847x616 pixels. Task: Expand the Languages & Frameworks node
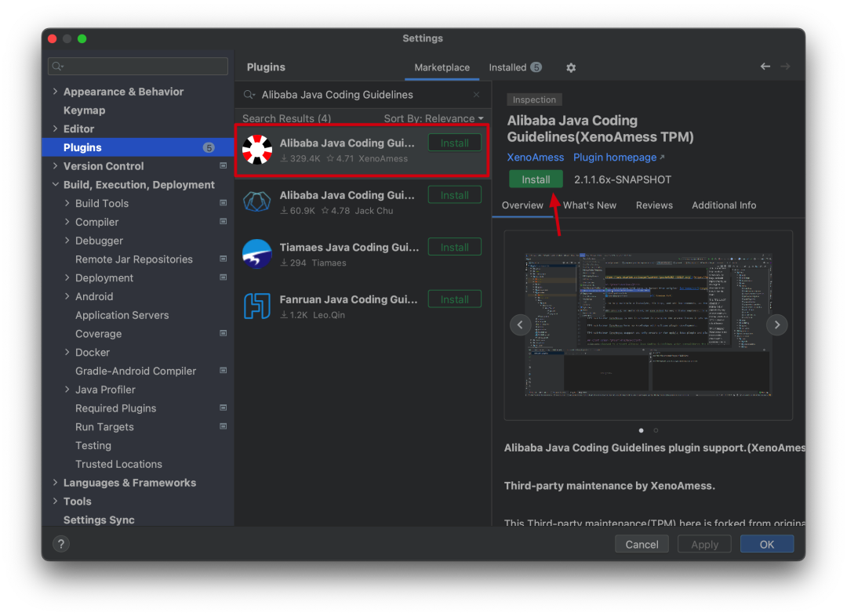coord(55,483)
